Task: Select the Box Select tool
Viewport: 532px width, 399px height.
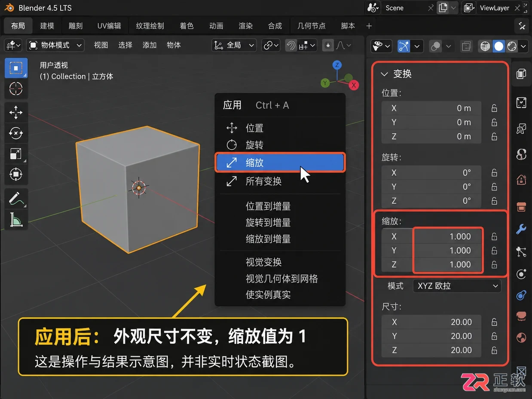Action: [x=16, y=68]
